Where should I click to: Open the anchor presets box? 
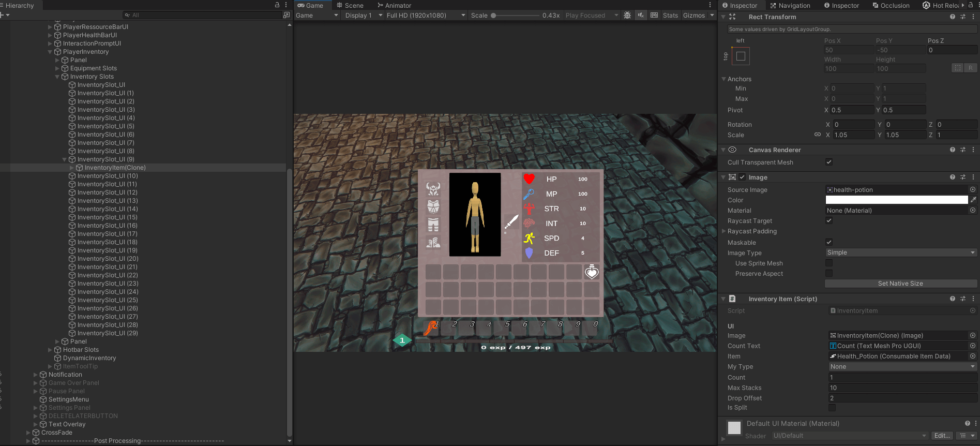(x=741, y=56)
